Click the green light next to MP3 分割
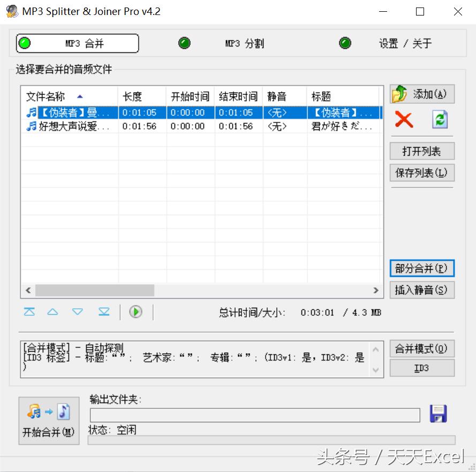This screenshot has height=472, width=476. [184, 43]
